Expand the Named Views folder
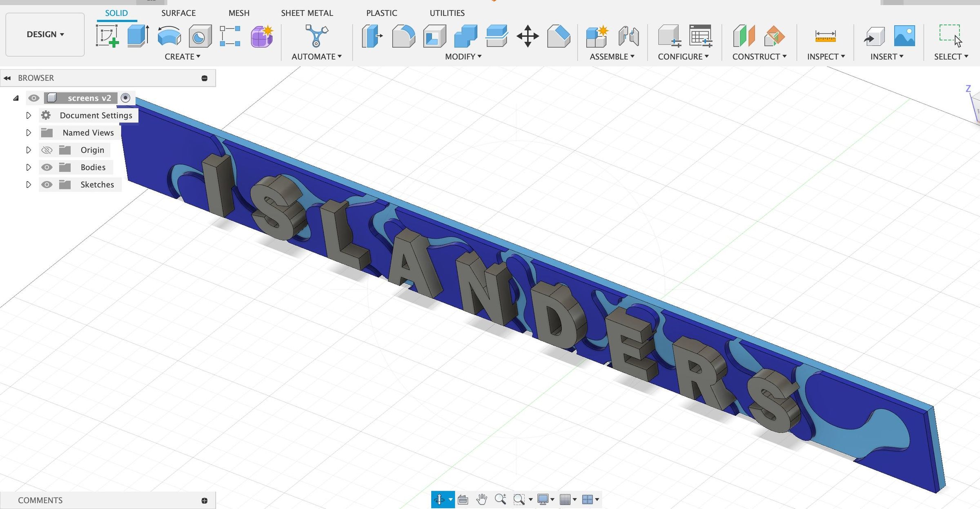 (29, 132)
